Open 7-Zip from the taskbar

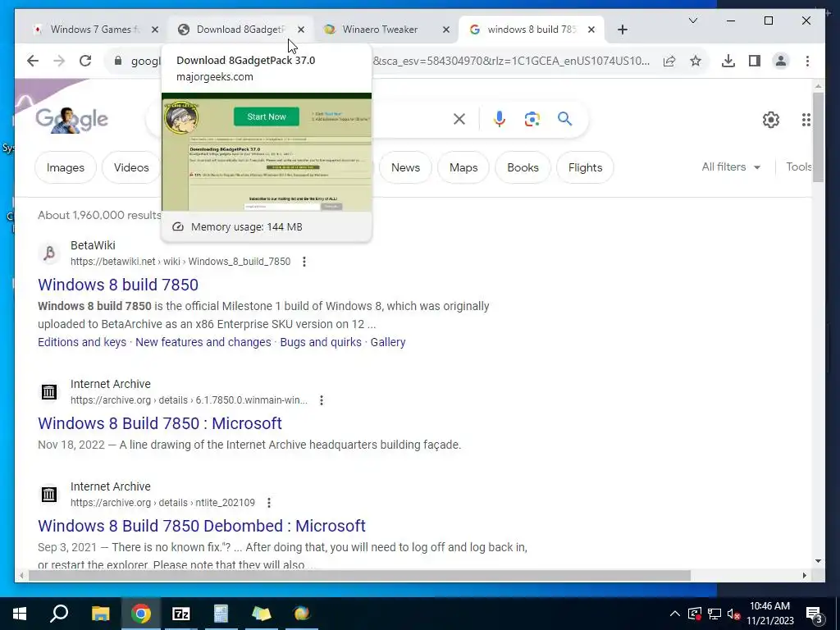click(181, 614)
